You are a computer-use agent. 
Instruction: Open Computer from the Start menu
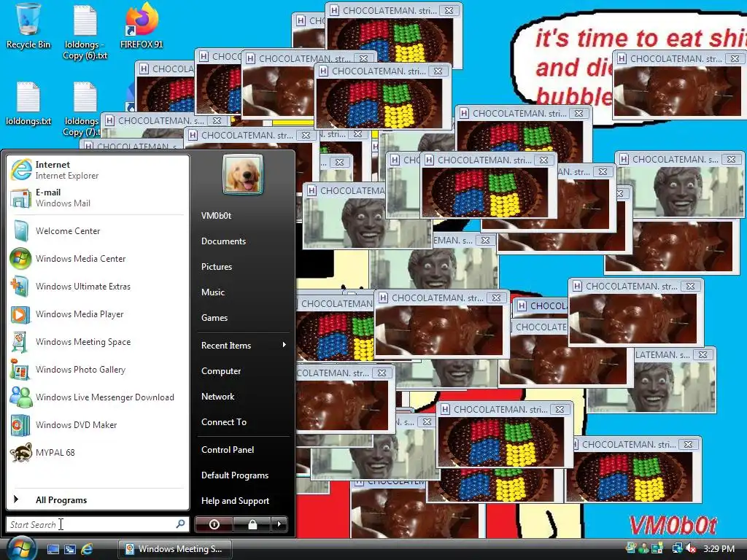point(244,371)
